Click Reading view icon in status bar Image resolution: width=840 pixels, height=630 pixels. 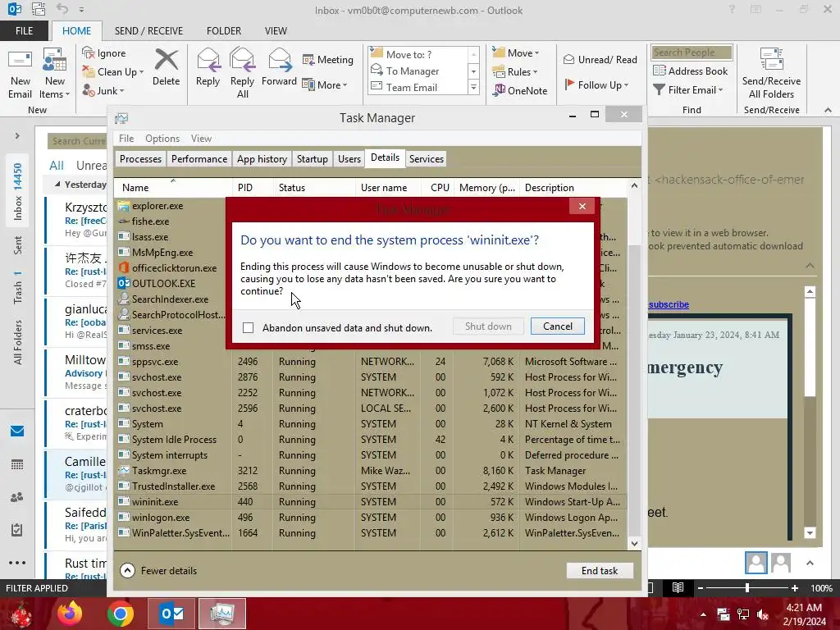click(x=678, y=587)
